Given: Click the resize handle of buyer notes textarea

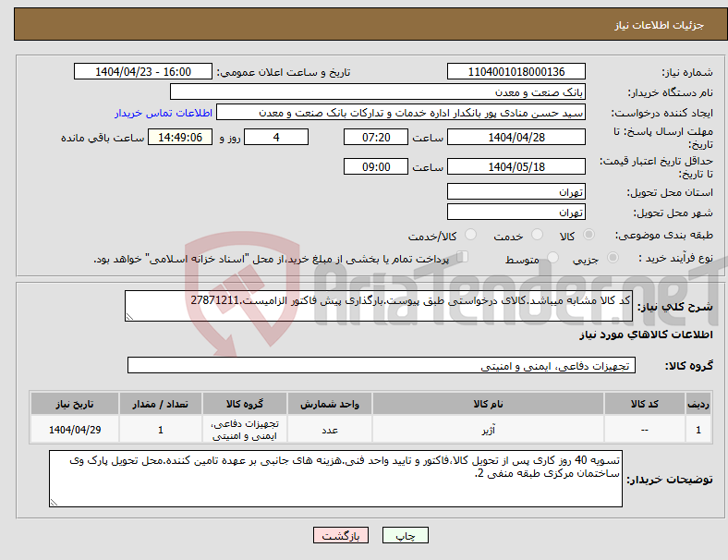Looking at the screenshot, I should point(54,502).
